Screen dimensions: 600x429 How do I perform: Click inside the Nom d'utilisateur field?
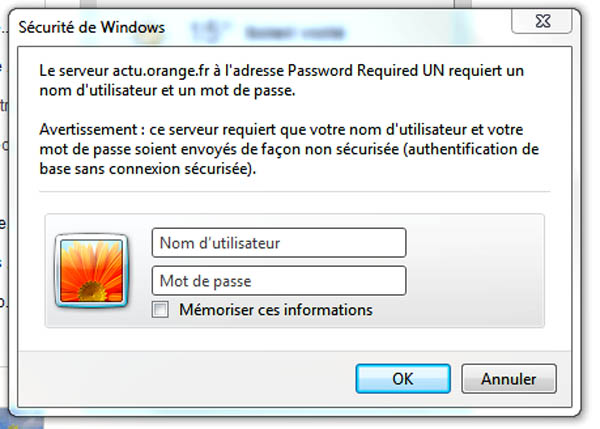pyautogui.click(x=279, y=243)
